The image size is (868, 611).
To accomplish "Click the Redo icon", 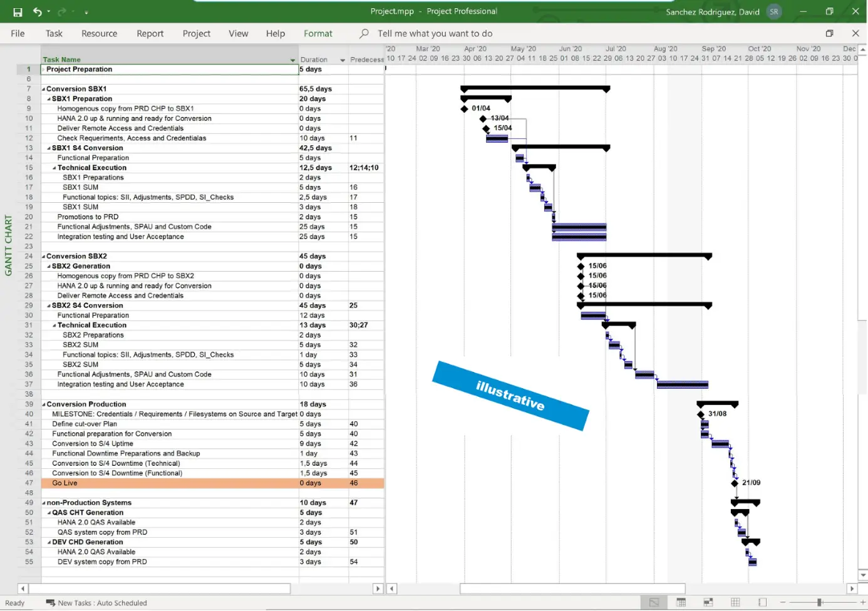I will (61, 12).
